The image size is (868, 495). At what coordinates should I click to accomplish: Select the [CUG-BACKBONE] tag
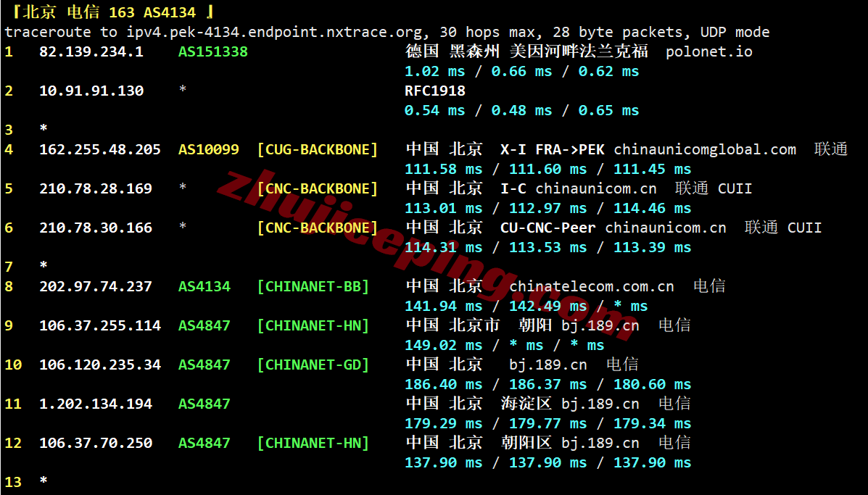tap(318, 150)
